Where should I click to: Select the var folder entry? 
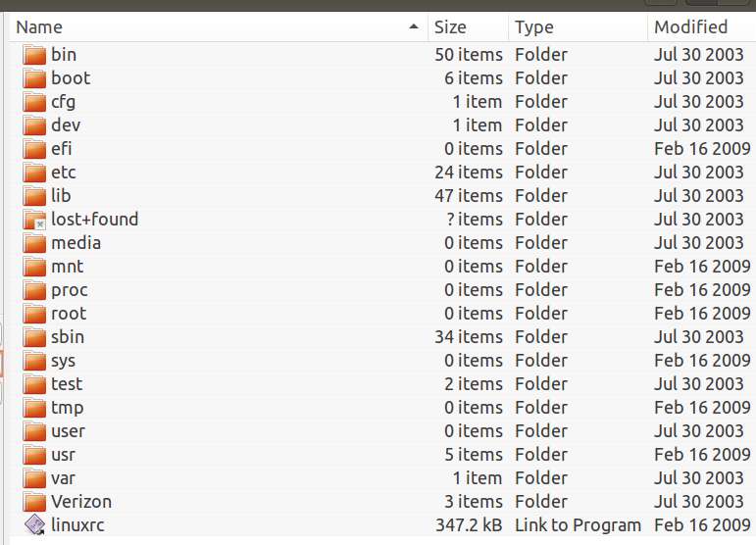382,478
